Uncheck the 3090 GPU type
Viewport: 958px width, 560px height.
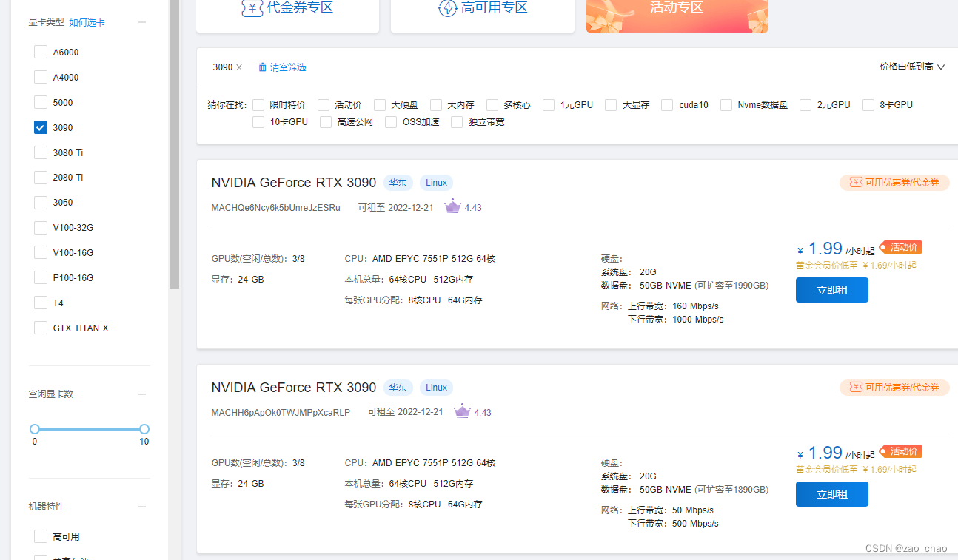click(41, 128)
